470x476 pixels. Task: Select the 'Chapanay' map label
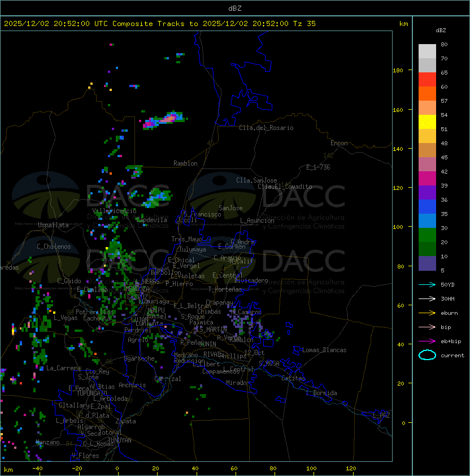[x=219, y=302]
